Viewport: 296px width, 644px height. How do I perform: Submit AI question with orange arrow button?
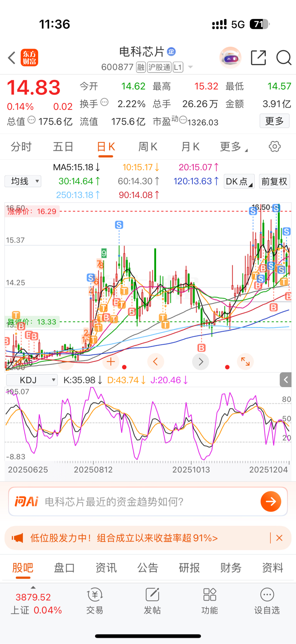point(271,501)
